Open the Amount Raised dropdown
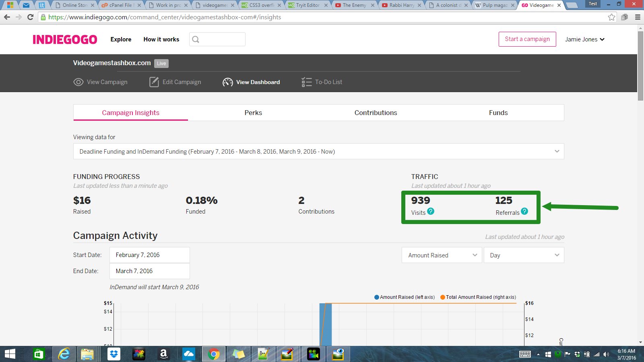This screenshot has height=362, width=644. [442, 255]
